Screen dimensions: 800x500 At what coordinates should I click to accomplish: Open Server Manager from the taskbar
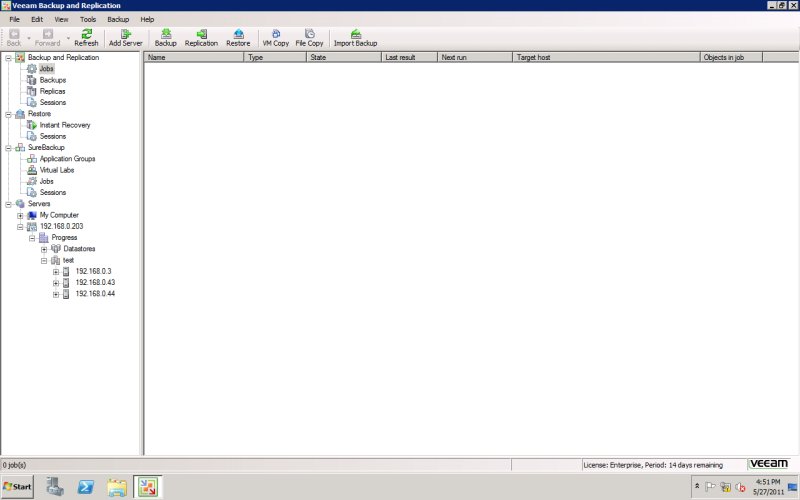tap(54, 487)
